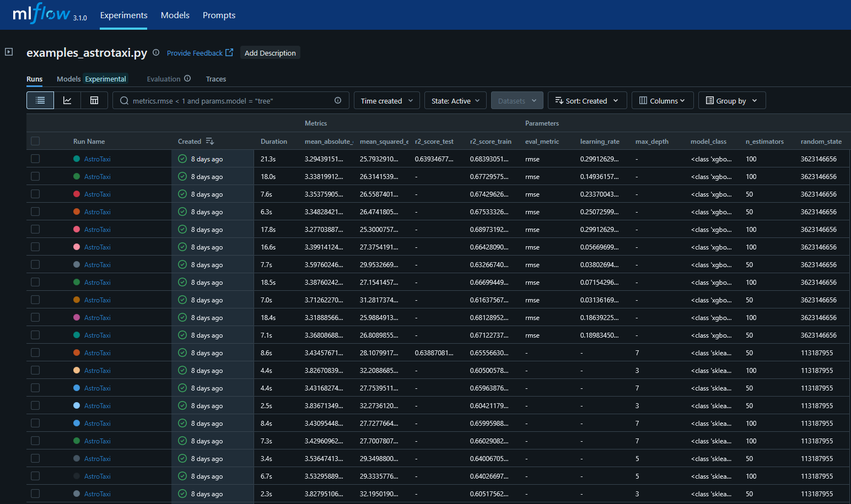Click the mlflow logo
The image size is (851, 504).
click(x=42, y=14)
